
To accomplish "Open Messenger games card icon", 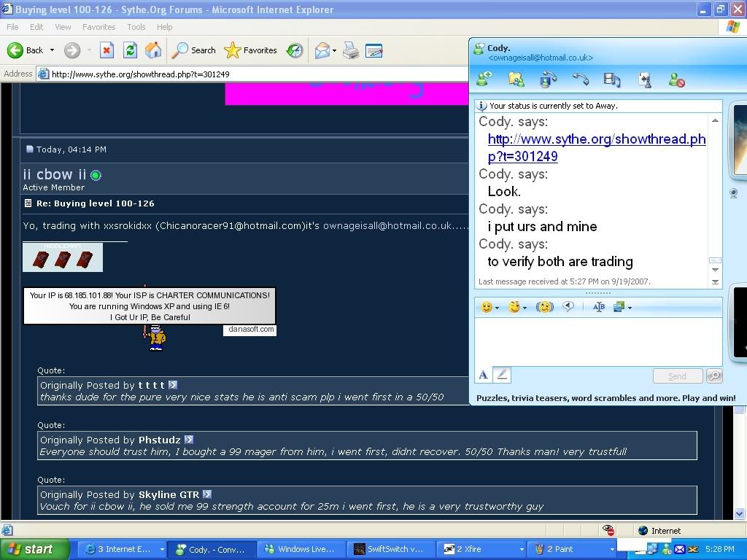I will coord(645,79).
